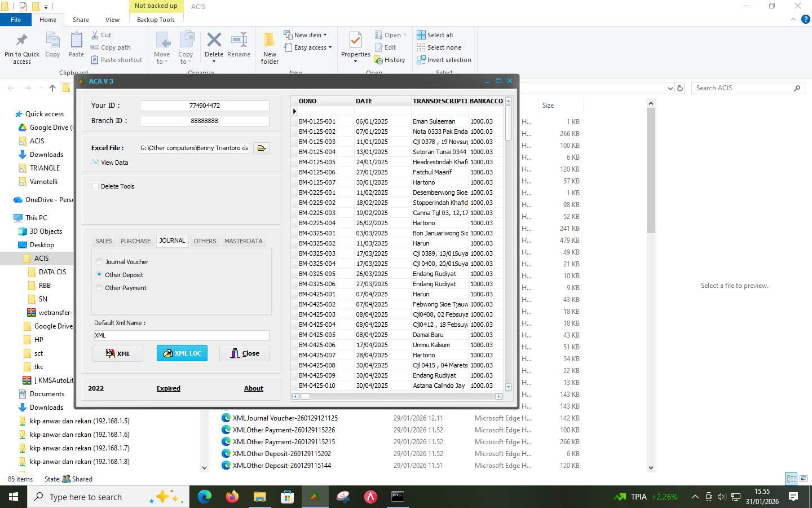Screen dimensions: 812x508
Task: Click the About link
Action: 253,388
